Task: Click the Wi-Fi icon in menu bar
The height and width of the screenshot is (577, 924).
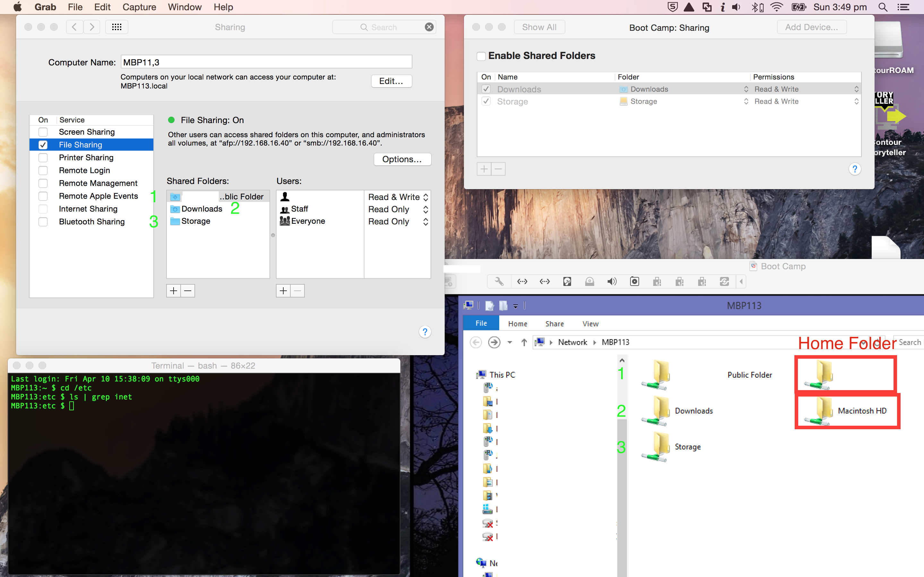Action: [776, 7]
